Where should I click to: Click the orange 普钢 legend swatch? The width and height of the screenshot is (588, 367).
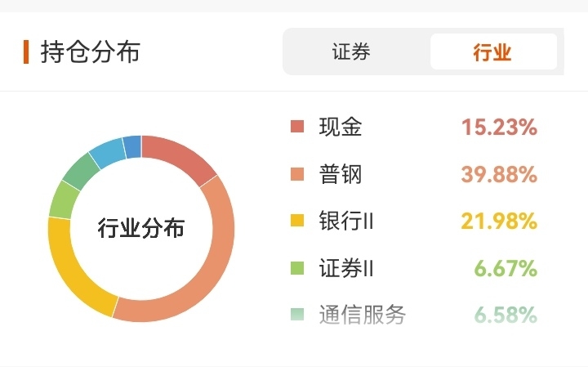click(297, 174)
